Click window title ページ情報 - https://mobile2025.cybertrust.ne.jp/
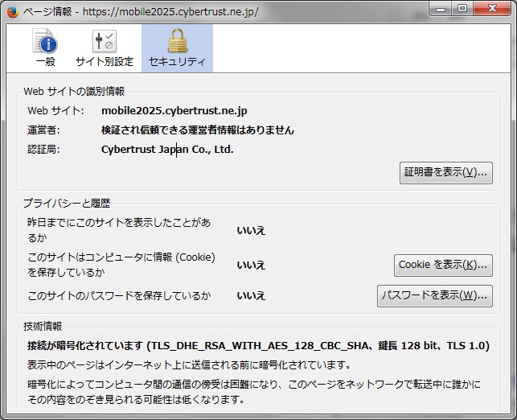Image resolution: width=517 pixels, height=420 pixels. [141, 12]
